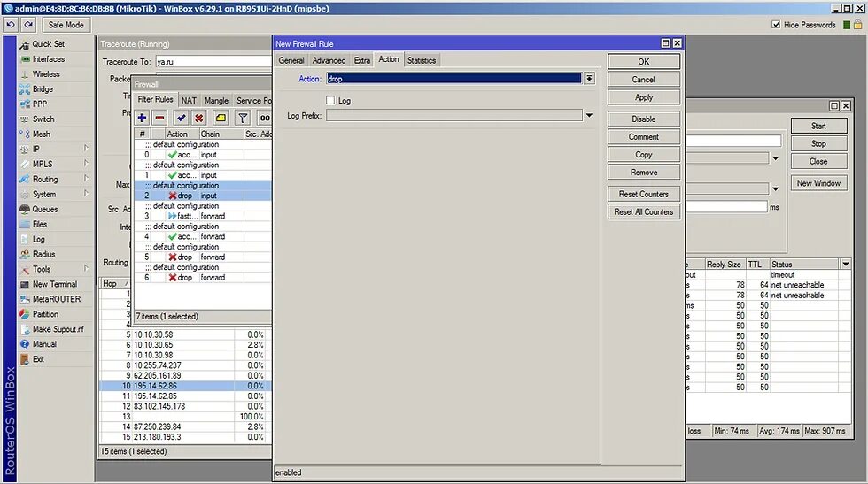Click the Exit door icon in the sidebar
Image resolution: width=868 pixels, height=484 pixels.
pos(25,359)
